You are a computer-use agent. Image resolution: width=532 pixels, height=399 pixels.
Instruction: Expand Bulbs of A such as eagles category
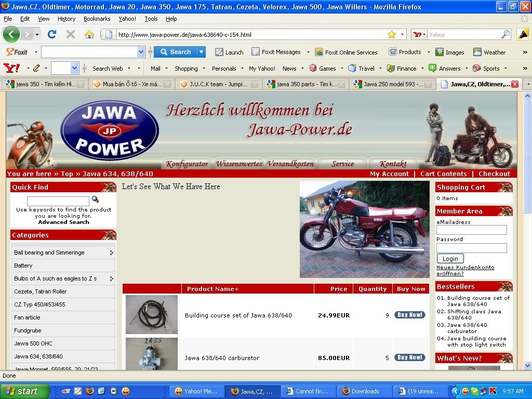click(x=111, y=278)
